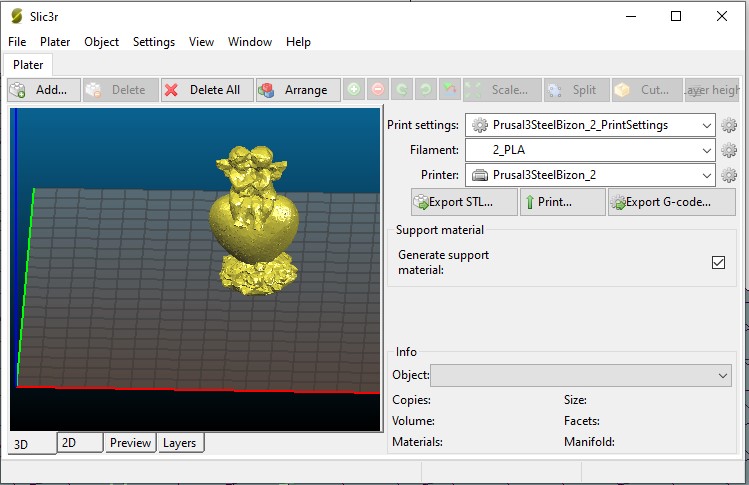Open the Plater menu
Viewport: 749px width, 485px height.
coord(55,42)
